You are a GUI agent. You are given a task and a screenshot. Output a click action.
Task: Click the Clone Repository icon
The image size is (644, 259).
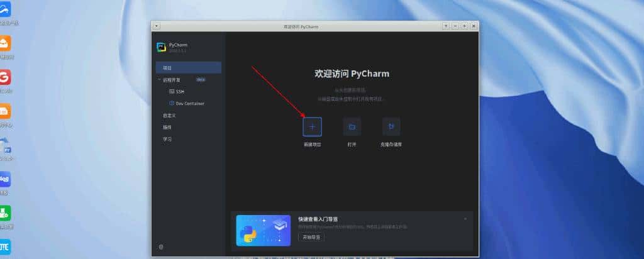tap(391, 126)
